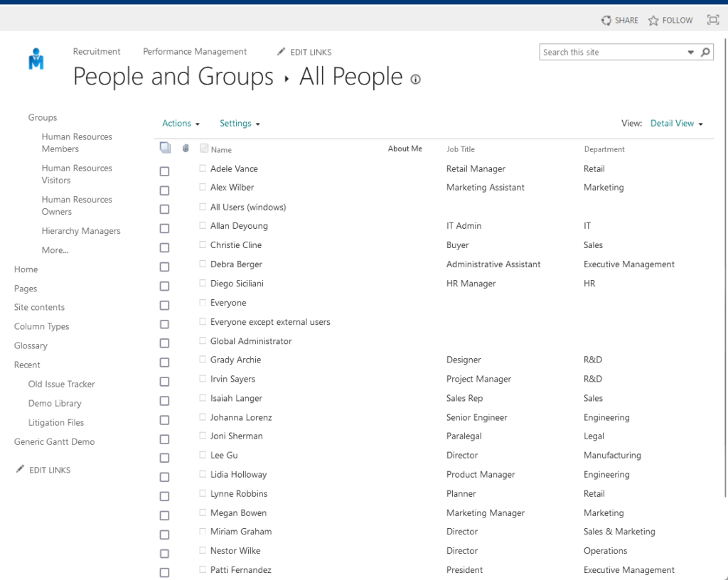Click the info icon beside All People

click(415, 80)
